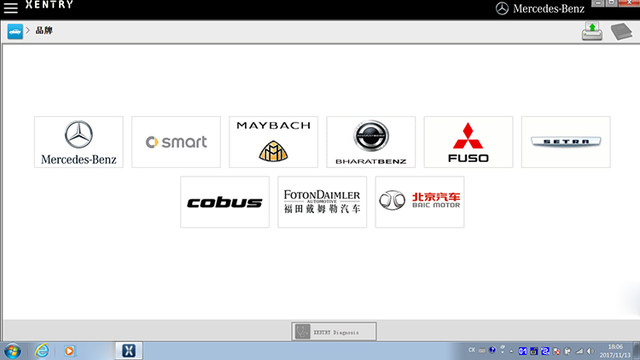Select the smart brand tile
640x360 pixels.
point(176,142)
